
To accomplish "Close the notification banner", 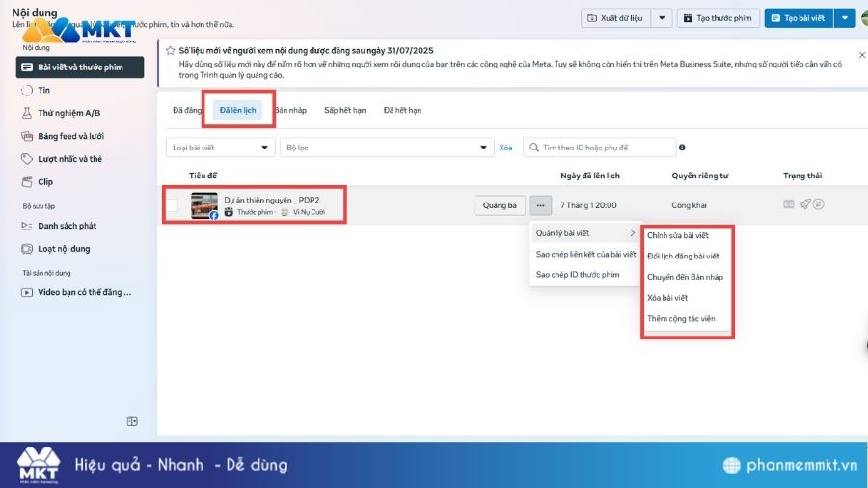I will (862, 55).
